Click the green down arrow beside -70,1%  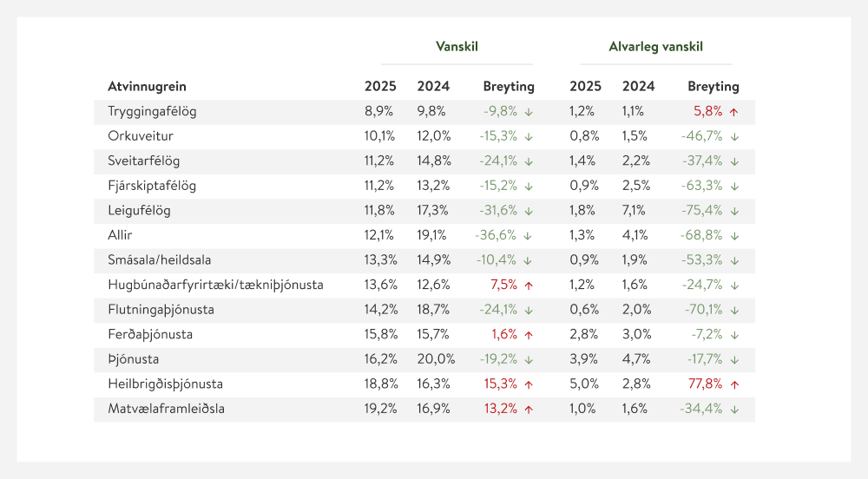pyautogui.click(x=733, y=310)
